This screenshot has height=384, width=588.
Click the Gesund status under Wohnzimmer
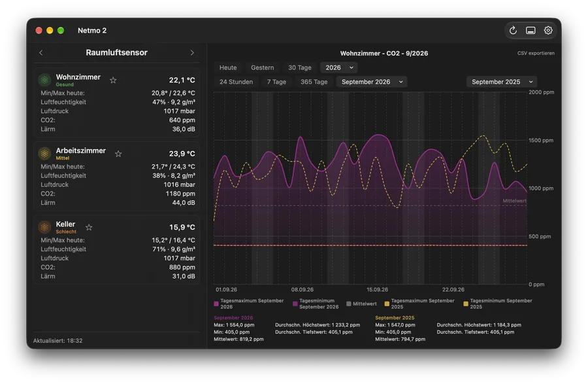(x=65, y=85)
